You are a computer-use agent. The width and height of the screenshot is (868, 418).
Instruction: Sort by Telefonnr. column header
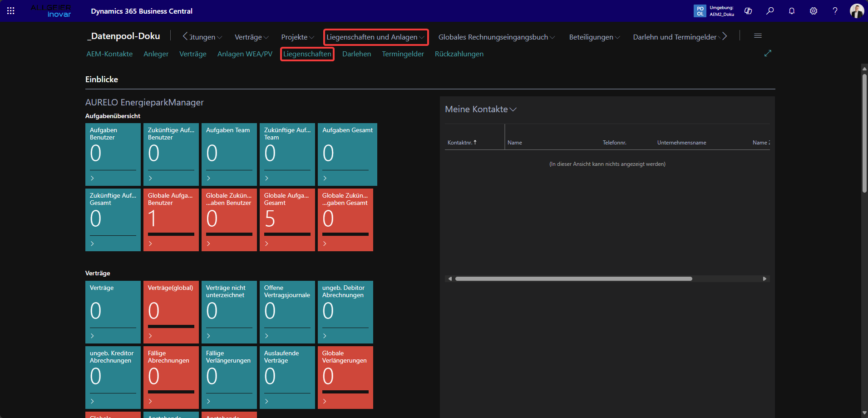614,143
